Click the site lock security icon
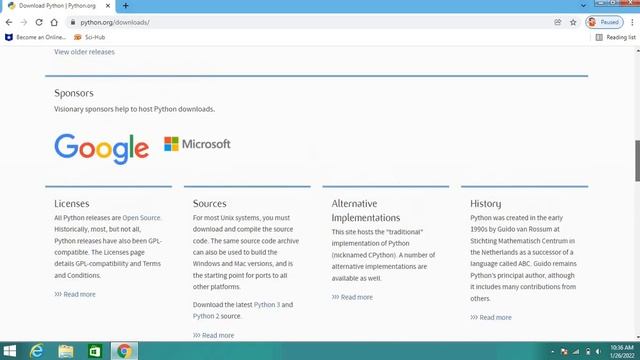This screenshot has height=360, width=640. tap(73, 22)
